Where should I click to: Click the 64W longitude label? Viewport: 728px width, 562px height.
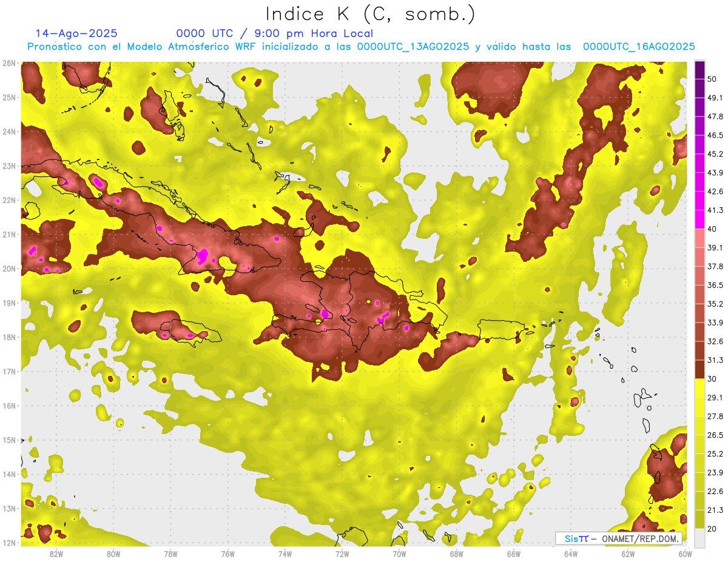click(x=571, y=554)
